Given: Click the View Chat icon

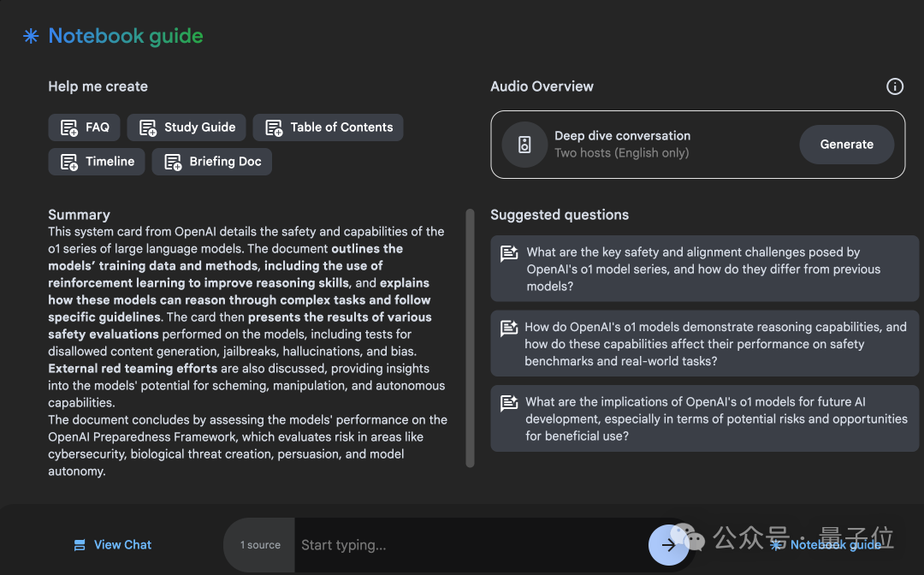Looking at the screenshot, I should pyautogui.click(x=80, y=545).
